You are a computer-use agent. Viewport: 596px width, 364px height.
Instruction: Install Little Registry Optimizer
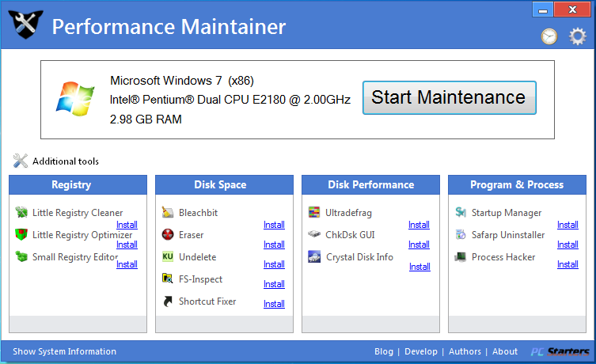point(127,245)
